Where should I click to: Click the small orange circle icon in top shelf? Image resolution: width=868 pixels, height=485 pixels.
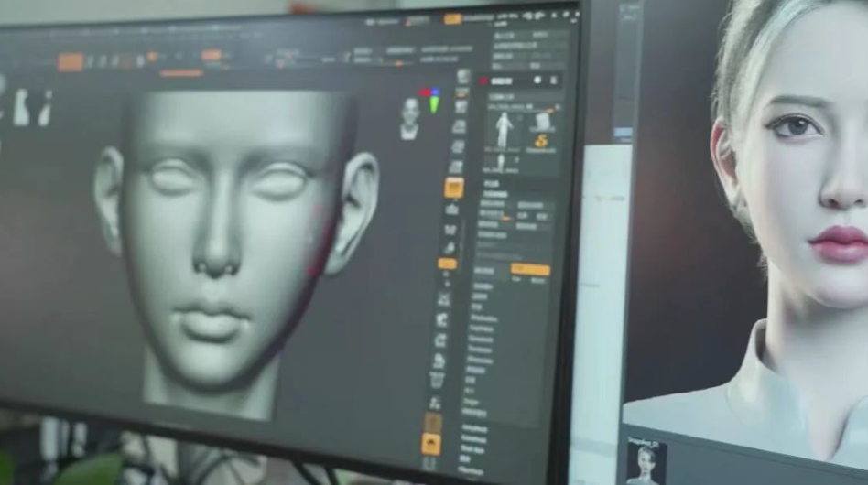click(152, 57)
